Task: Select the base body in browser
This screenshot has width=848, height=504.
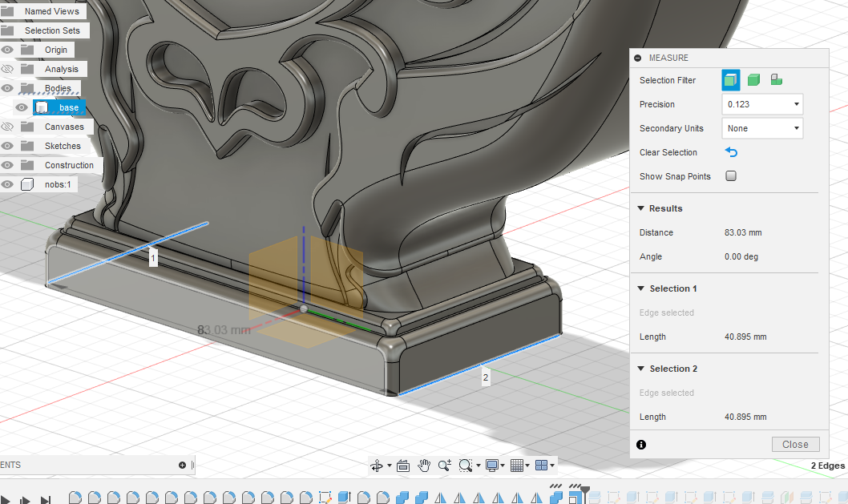Action: coord(68,107)
